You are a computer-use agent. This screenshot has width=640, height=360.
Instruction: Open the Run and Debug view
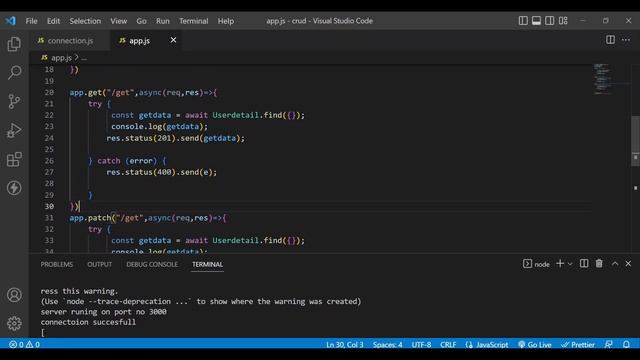14,131
